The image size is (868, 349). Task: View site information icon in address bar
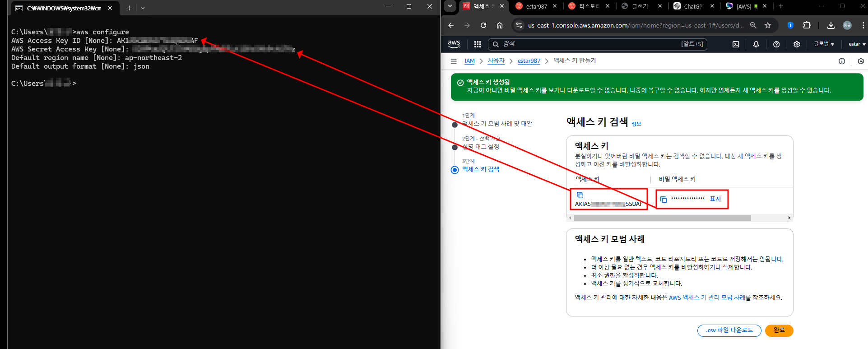click(x=519, y=25)
